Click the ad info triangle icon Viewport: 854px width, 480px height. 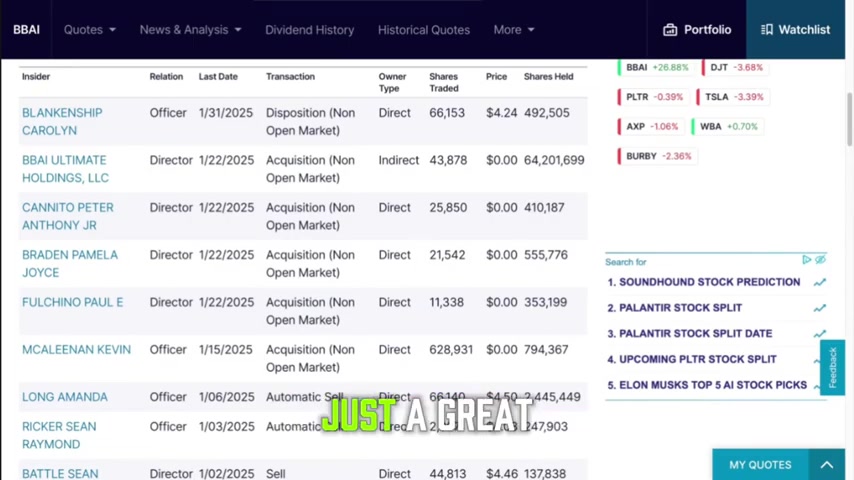tap(807, 260)
